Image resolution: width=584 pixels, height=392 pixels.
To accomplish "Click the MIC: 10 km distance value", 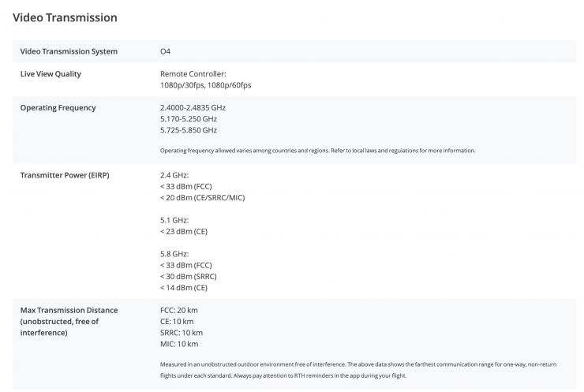I will click(x=178, y=344).
